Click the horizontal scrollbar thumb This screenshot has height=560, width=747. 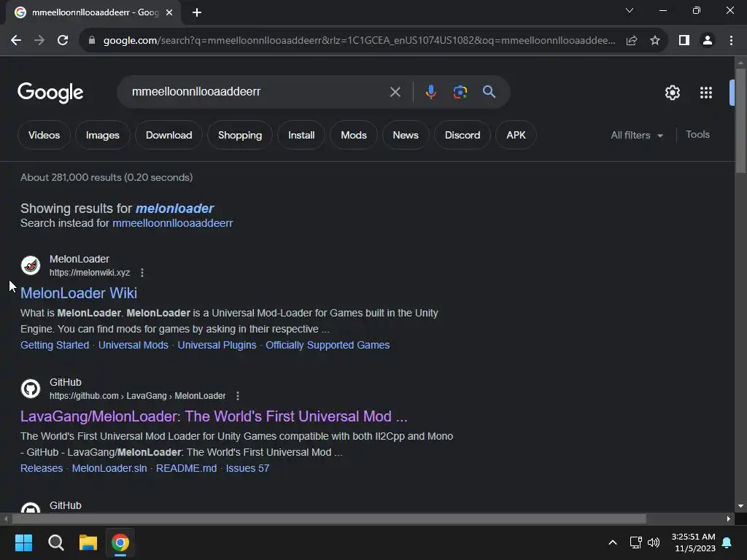point(329,518)
